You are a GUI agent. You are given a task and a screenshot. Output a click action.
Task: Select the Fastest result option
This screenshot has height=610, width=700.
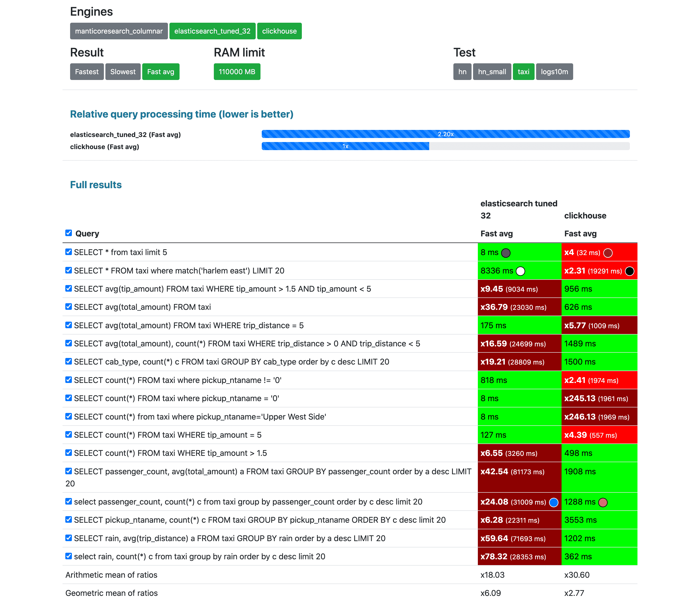coord(87,72)
